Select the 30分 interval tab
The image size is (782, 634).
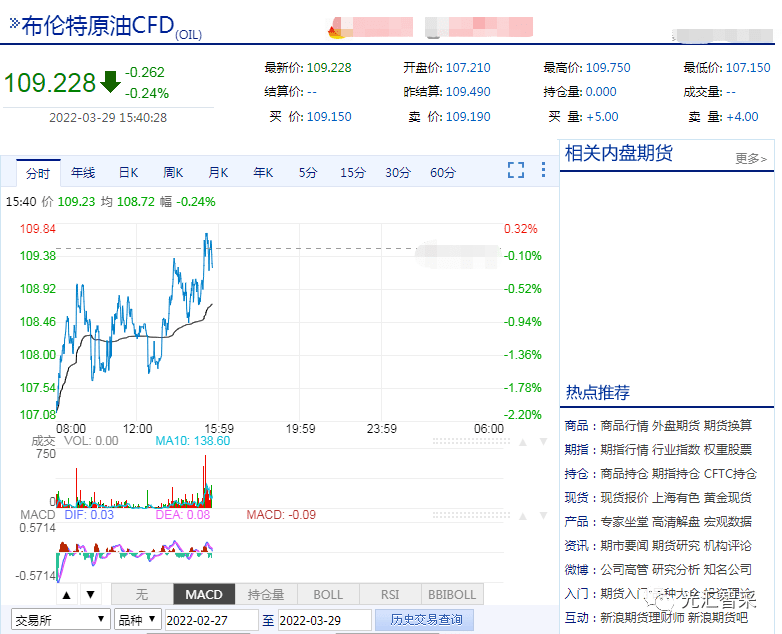[x=398, y=173]
